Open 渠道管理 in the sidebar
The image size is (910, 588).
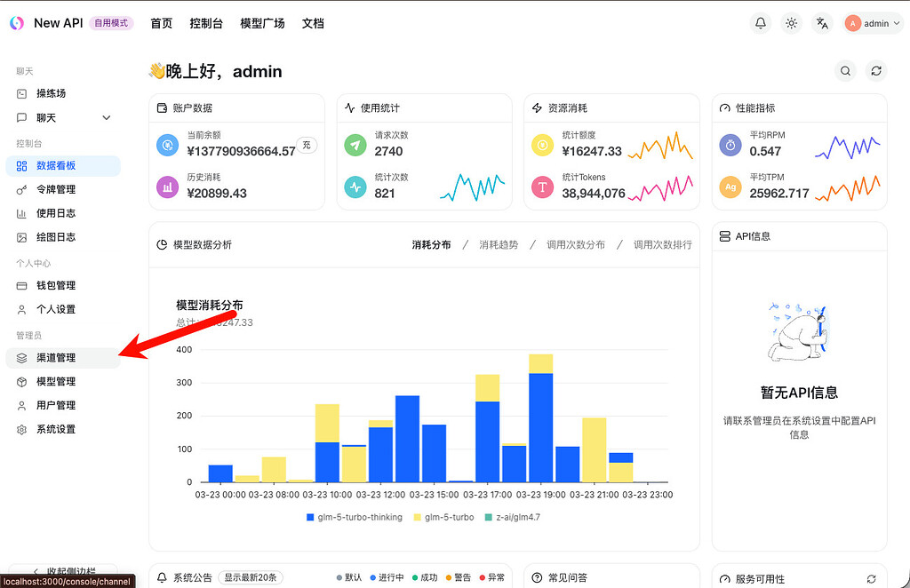click(x=63, y=358)
